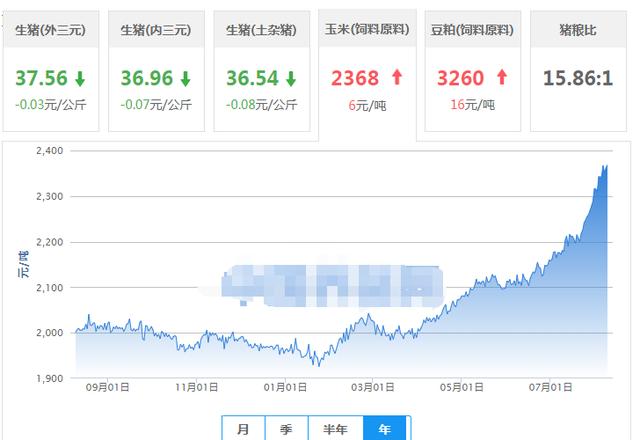Click the 36.96 price value
Screen dimensions: 640x440
tap(147, 78)
